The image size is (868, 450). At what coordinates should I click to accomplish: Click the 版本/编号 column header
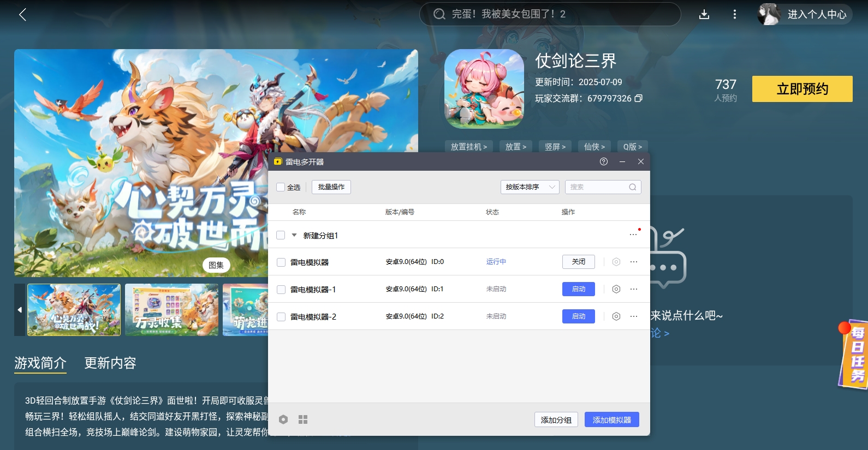[x=400, y=212]
